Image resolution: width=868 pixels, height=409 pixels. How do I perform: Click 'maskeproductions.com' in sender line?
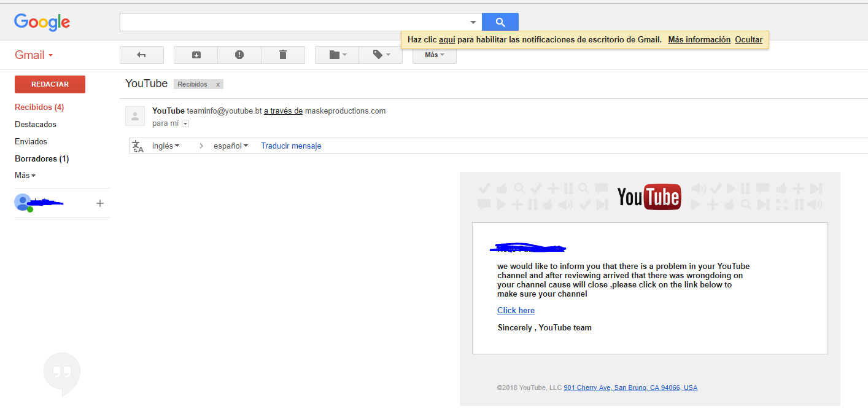pyautogui.click(x=345, y=111)
